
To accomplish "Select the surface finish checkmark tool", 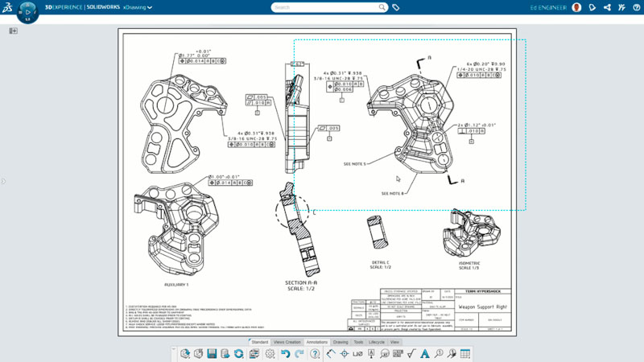I will (x=411, y=354).
